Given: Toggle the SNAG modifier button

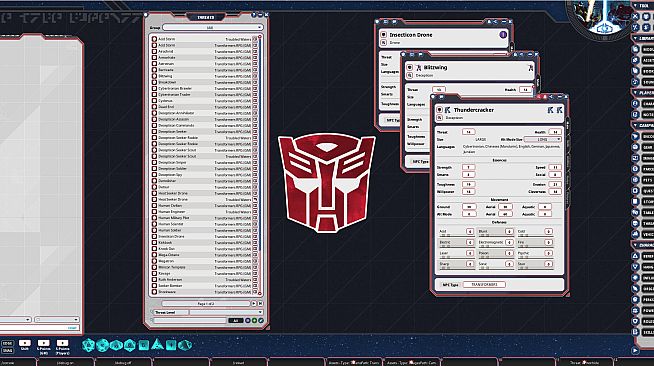Looking at the screenshot, I should point(8,351).
